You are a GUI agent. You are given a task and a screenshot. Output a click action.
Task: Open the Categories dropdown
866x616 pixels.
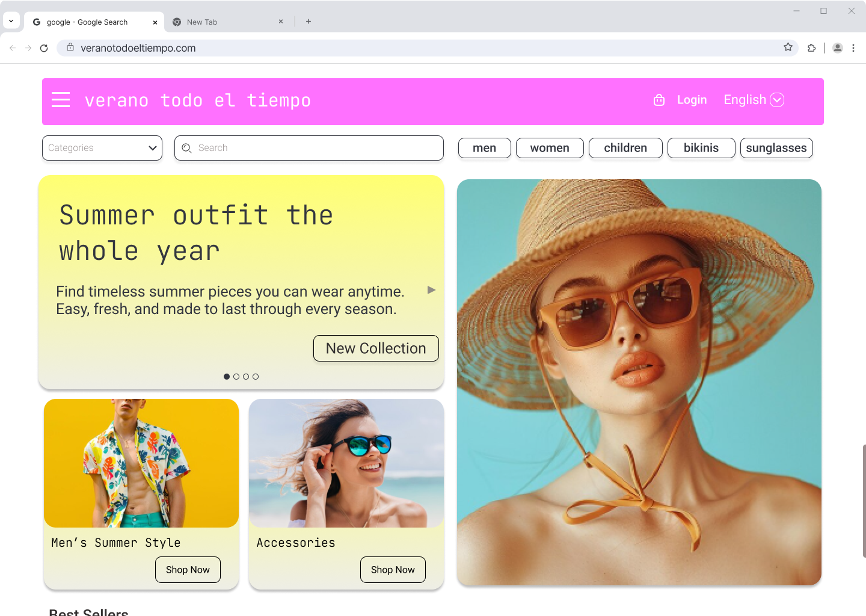102,148
